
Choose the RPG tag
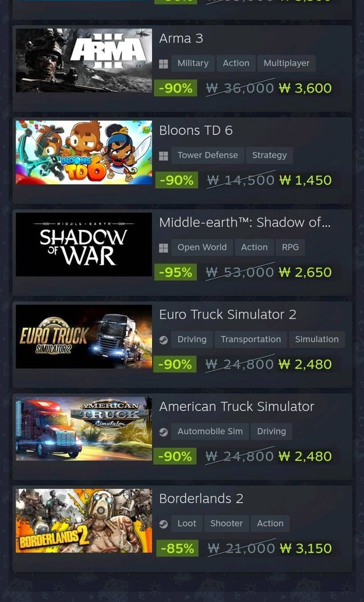click(291, 248)
